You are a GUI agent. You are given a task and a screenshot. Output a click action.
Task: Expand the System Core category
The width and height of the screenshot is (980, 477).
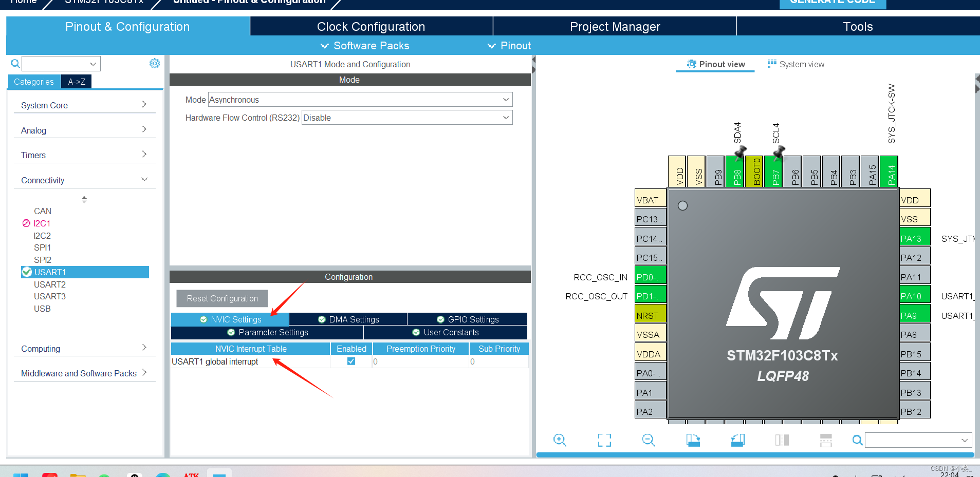coord(84,105)
